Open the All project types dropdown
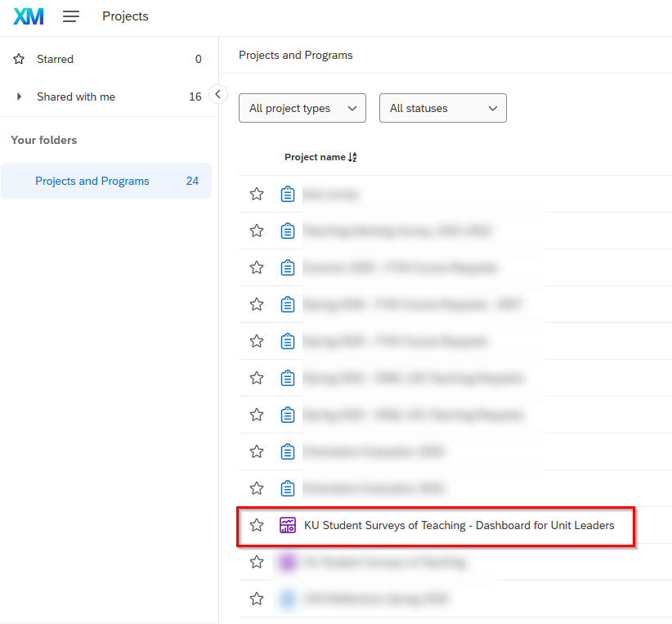 click(302, 108)
